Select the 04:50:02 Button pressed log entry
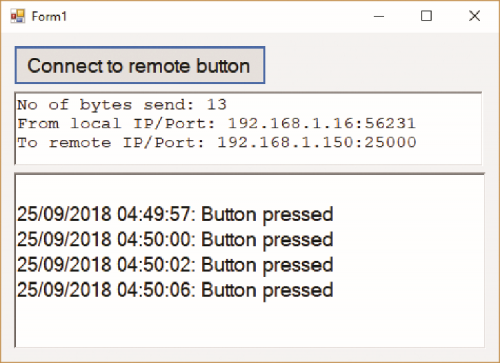This screenshot has height=363, width=500. click(175, 265)
